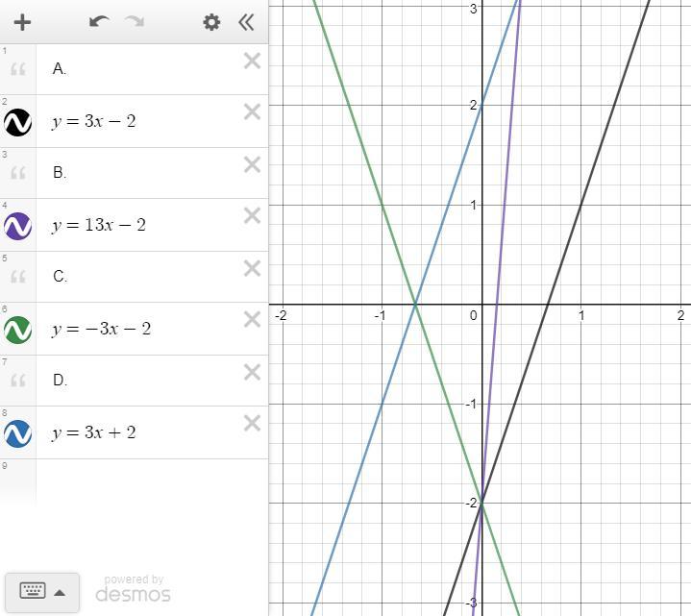Edit the expression y = 3x − 2
The image size is (691, 616).
point(93,121)
